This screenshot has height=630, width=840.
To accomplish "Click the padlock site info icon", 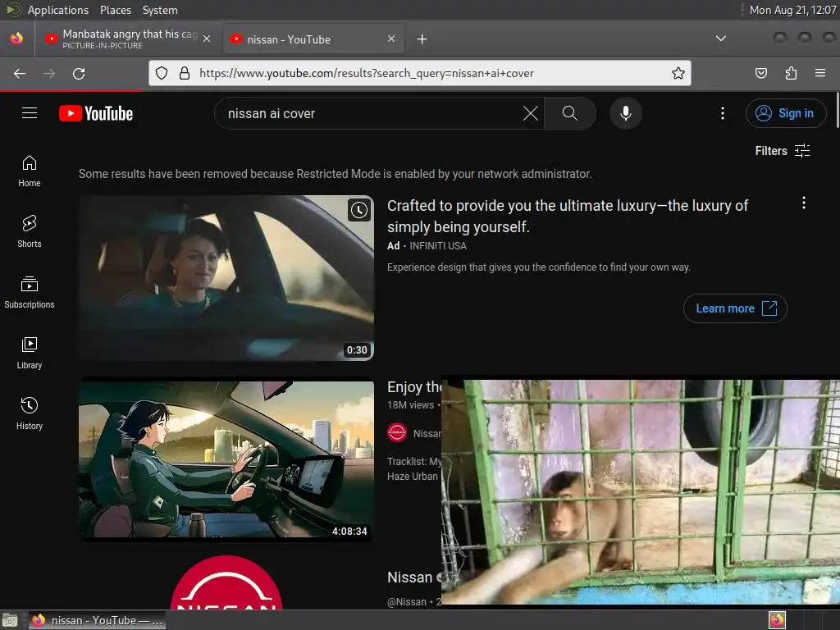I will tap(185, 73).
